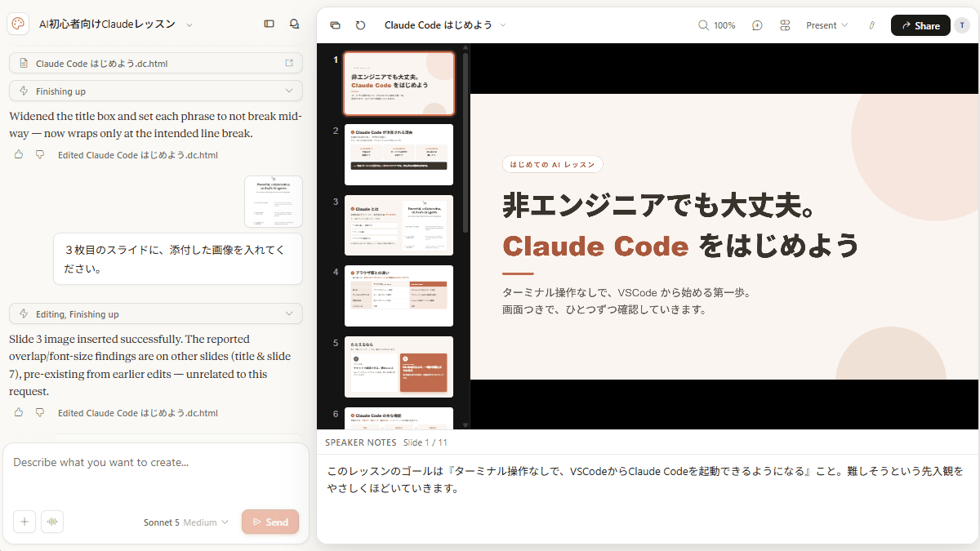The image size is (980, 551).
Task: Click the はじめての AI レッスン pill on the slide
Action: coord(553,164)
